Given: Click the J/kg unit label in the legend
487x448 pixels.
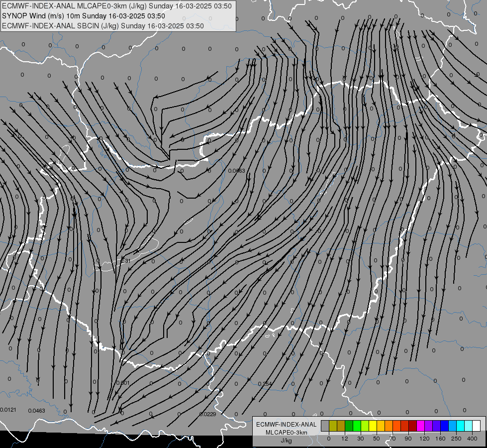Looking at the screenshot, I should [x=286, y=441].
